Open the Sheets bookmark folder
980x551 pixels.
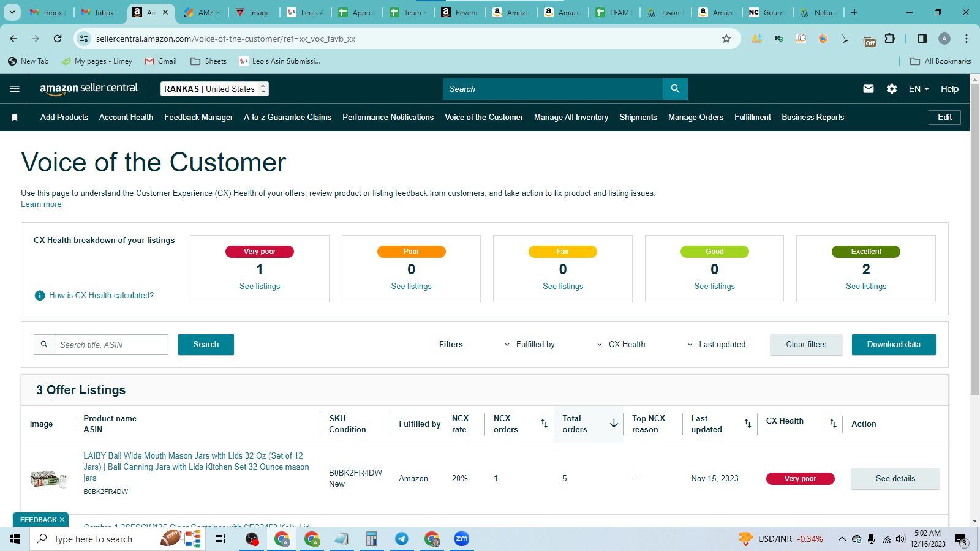click(x=209, y=61)
